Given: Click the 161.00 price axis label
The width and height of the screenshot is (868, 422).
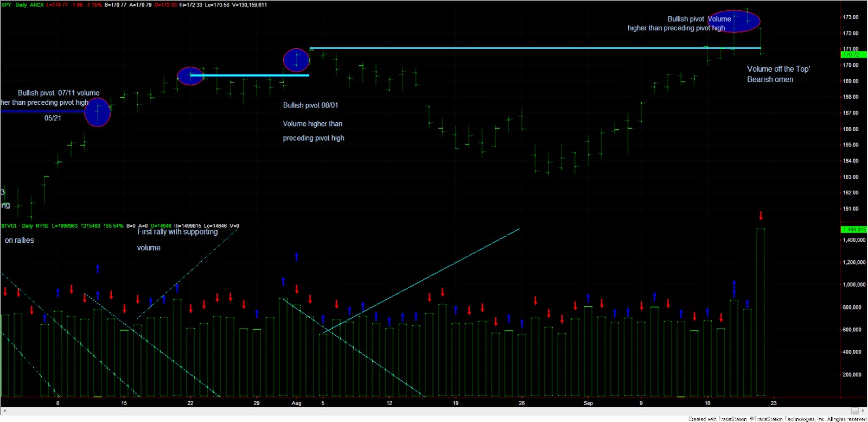Looking at the screenshot, I should [x=851, y=209].
